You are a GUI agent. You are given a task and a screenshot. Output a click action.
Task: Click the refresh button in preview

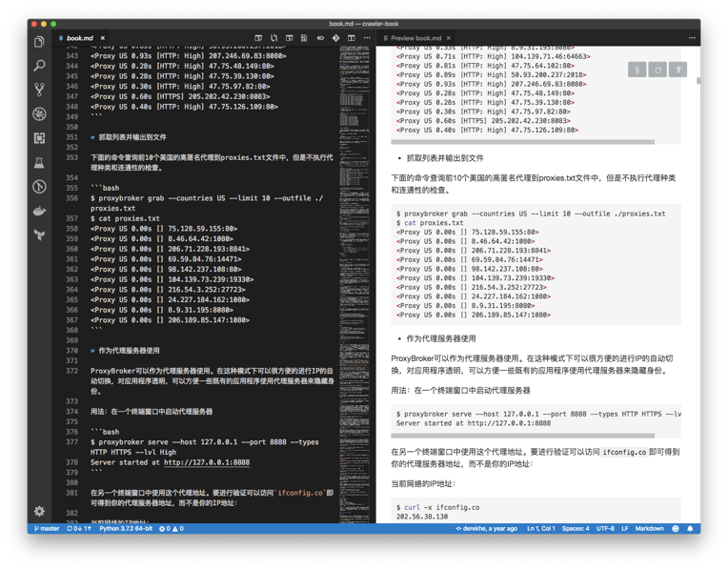click(x=657, y=70)
